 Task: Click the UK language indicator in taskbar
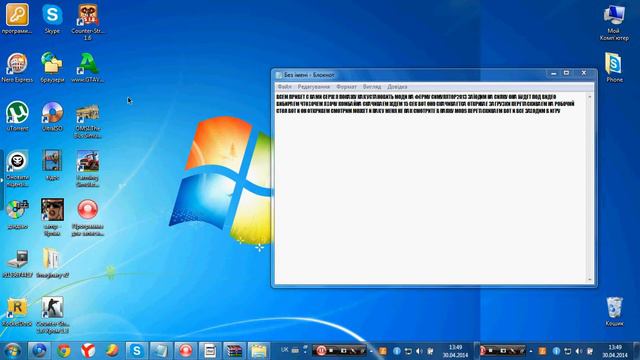click(285, 350)
